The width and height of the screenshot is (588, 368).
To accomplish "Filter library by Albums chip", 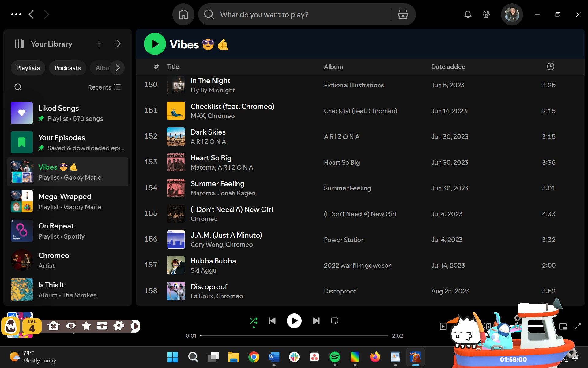I will 101,68.
